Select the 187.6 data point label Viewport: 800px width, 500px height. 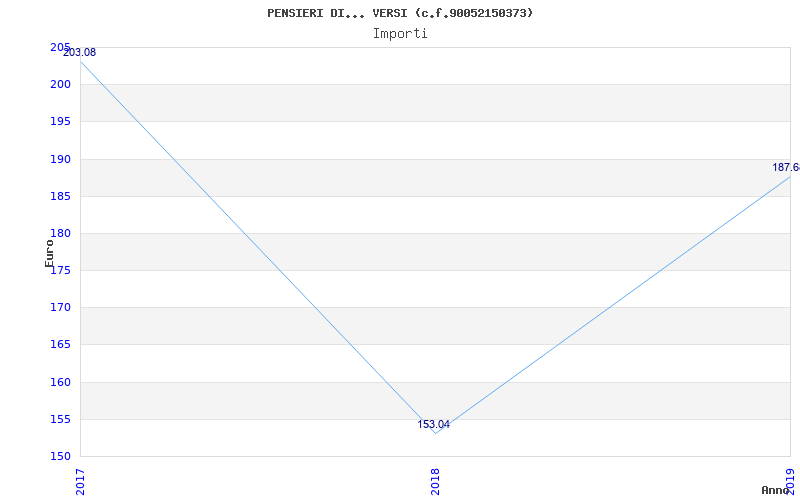point(786,167)
